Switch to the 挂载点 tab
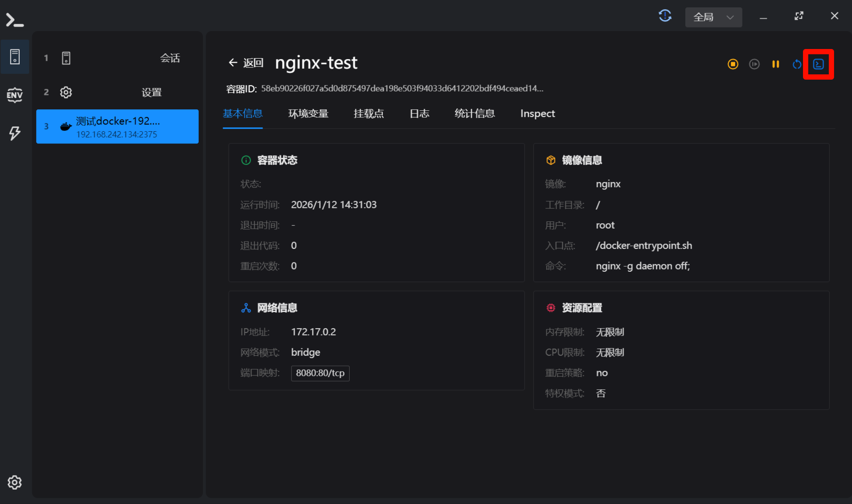Screen dimensions: 852x504 pos(368,114)
